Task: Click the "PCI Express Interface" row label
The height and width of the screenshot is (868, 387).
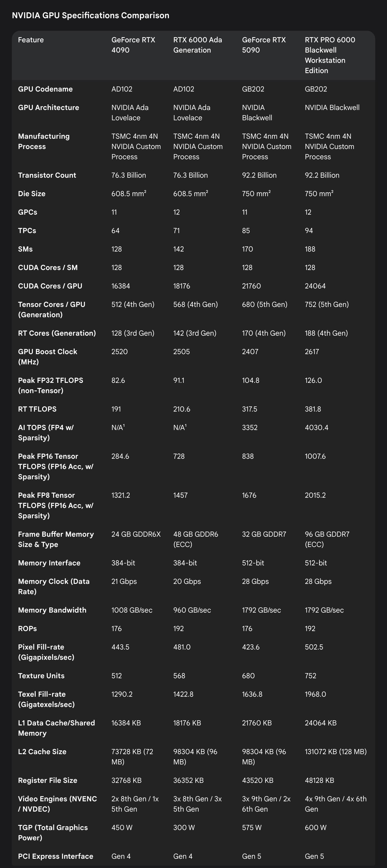Action: click(x=55, y=856)
